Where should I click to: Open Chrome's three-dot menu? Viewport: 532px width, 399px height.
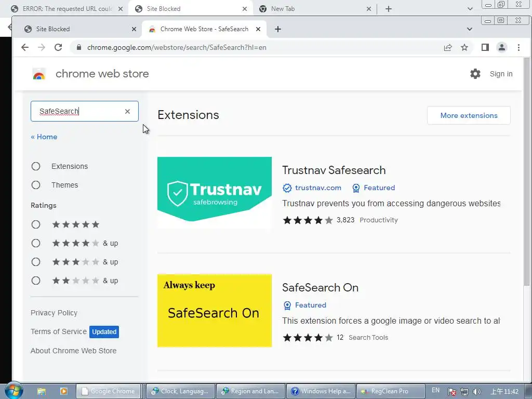point(519,47)
